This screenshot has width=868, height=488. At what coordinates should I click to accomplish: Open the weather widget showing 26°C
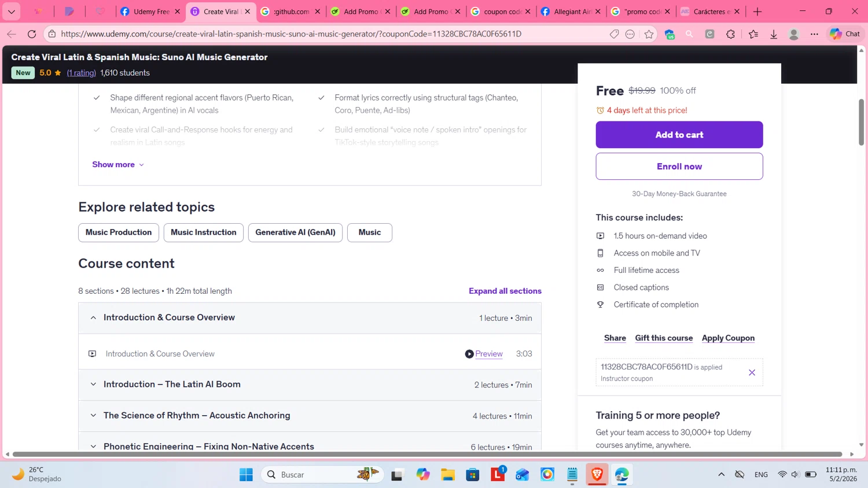tap(38, 475)
